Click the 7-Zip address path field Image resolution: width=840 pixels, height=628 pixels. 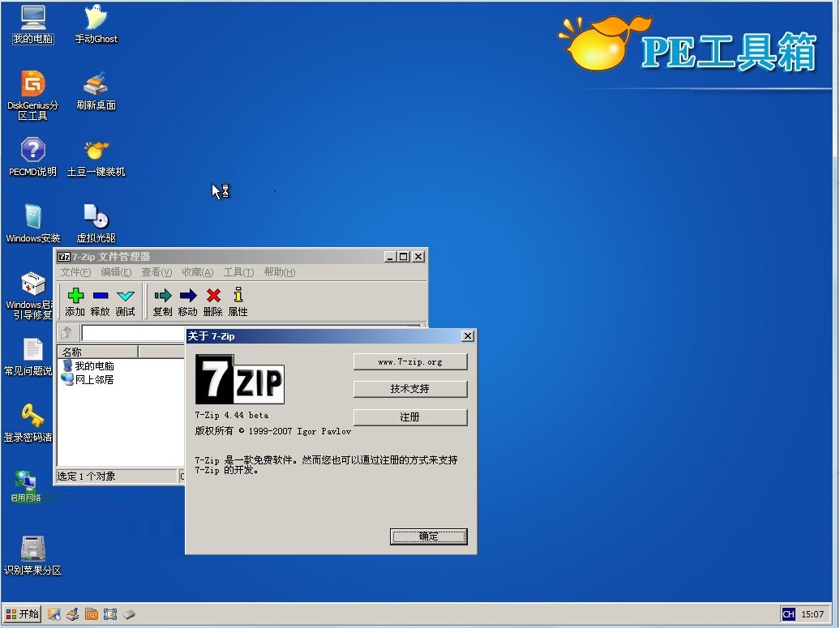pos(133,333)
